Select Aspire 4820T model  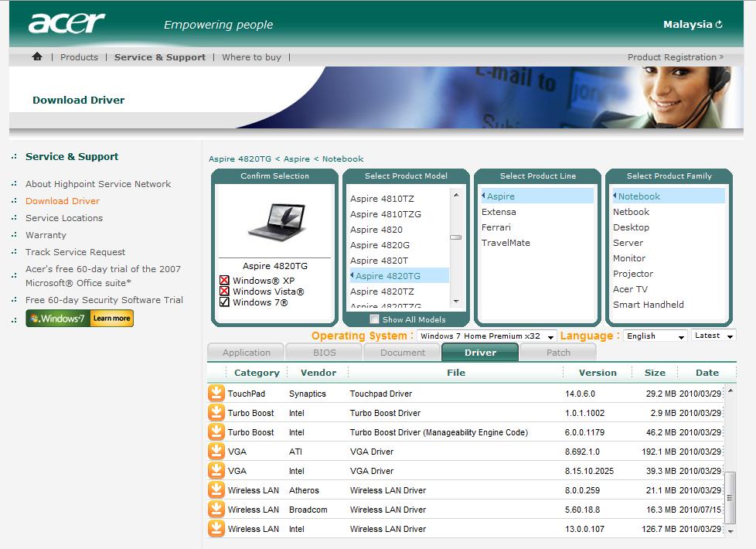tap(379, 260)
